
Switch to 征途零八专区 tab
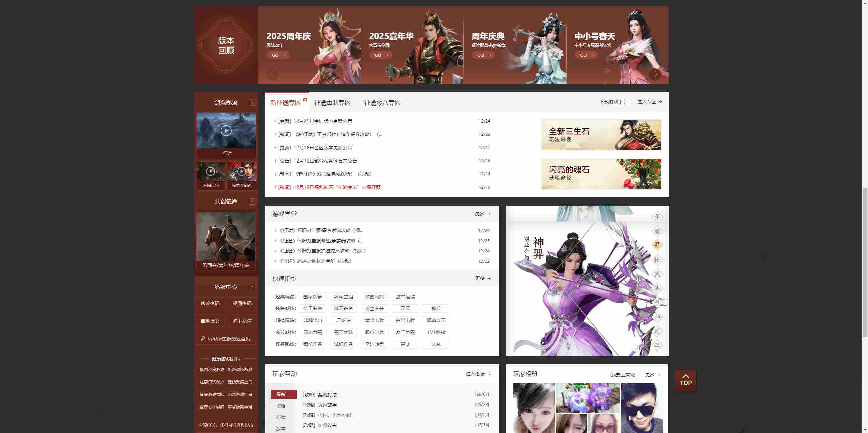click(382, 102)
